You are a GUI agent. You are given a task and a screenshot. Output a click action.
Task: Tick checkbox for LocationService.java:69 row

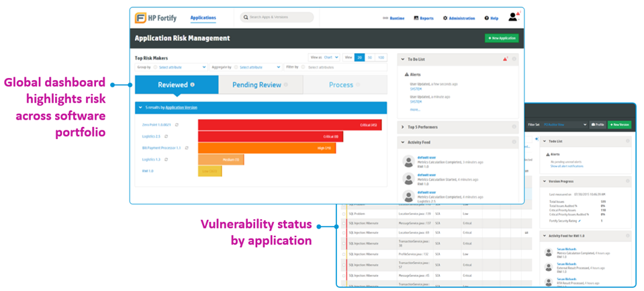342,232
